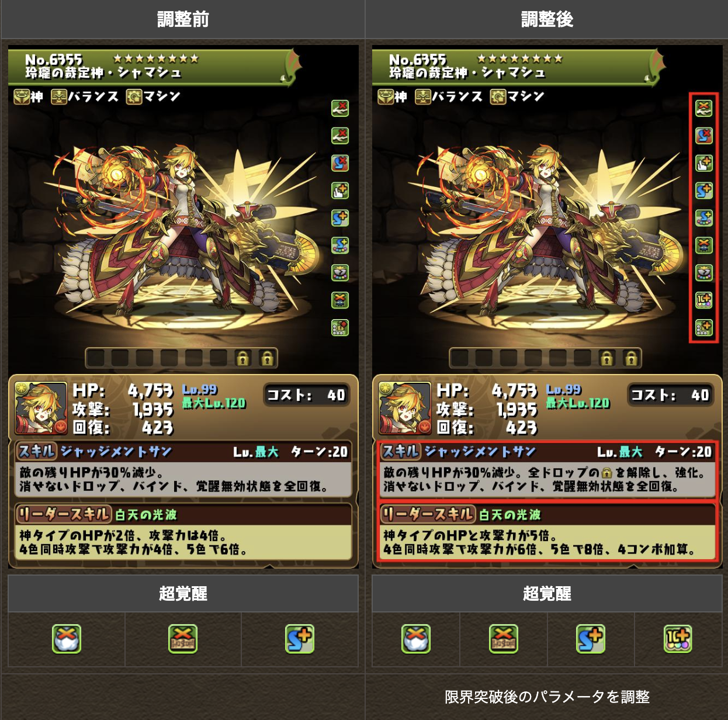Viewport: 728px width, 720px height.
Task: Select the skill boost super awakening in 調整前
Action: click(x=300, y=639)
